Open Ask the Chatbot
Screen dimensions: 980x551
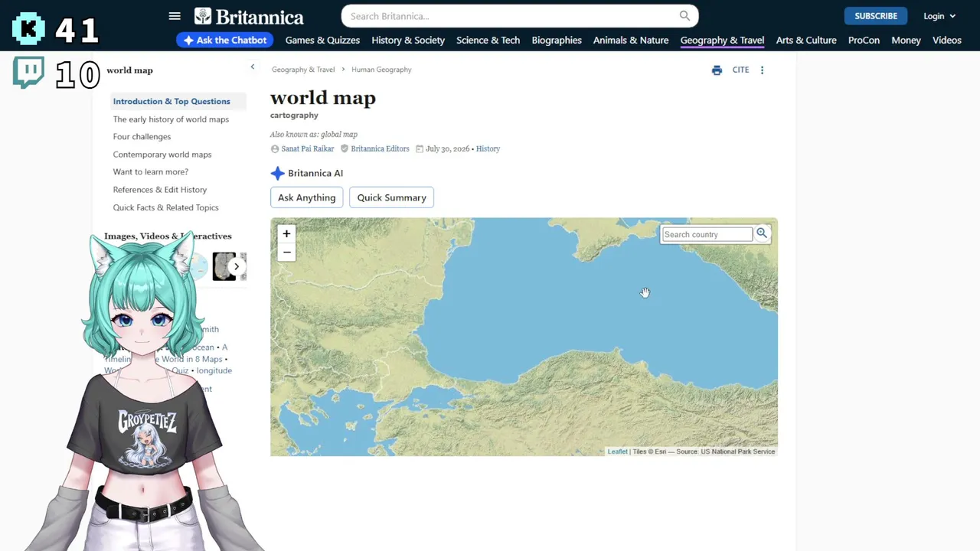click(225, 41)
